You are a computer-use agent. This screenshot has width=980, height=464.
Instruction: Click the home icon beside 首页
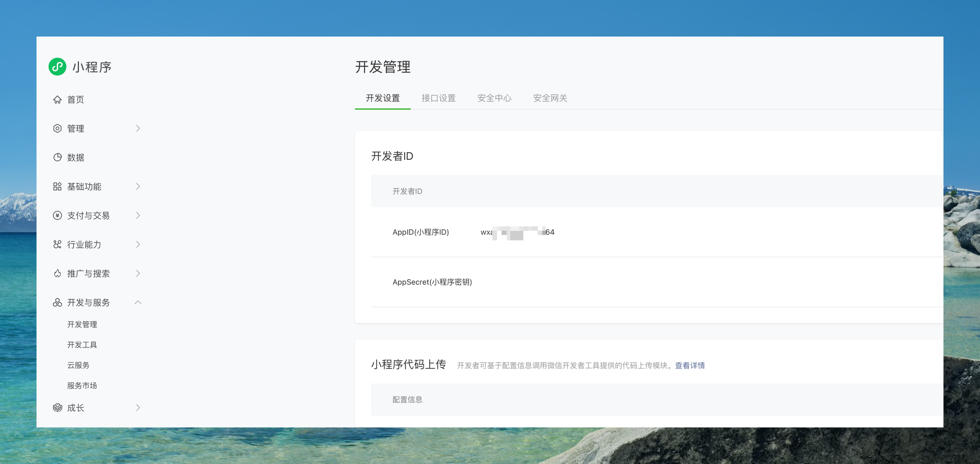click(x=57, y=99)
